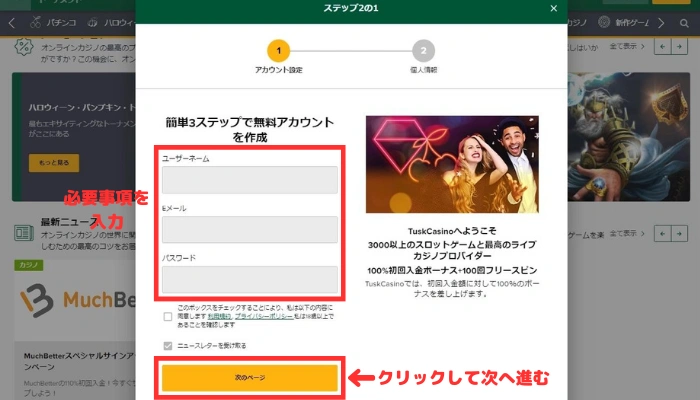Image resolution: width=700 pixels, height=400 pixels.
Task: Uncheck the ニュースレターを受け取る checkbox
Action: click(x=168, y=346)
